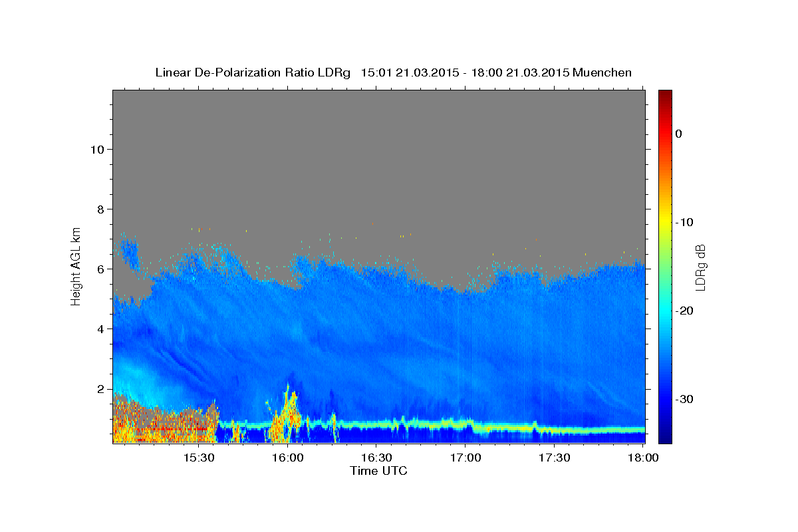Image resolution: width=798 pixels, height=532 pixels.
Task: Click the 16:30 time tick label
Action: click(x=377, y=458)
